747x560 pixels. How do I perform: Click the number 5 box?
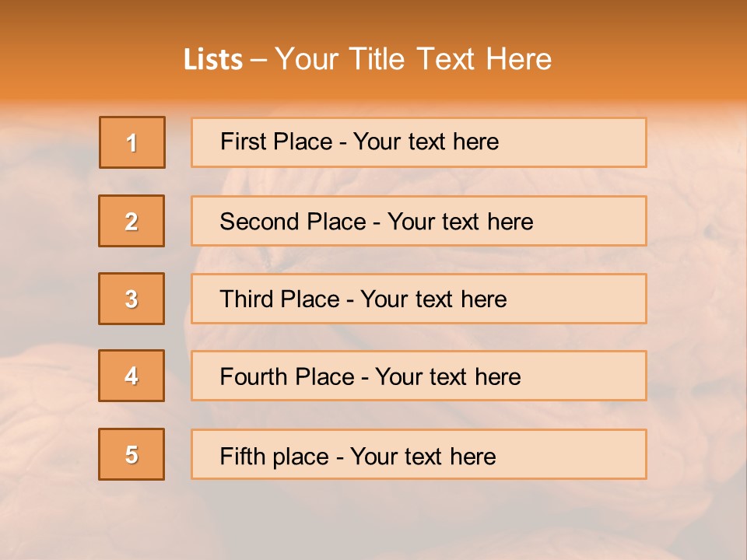[x=132, y=454]
